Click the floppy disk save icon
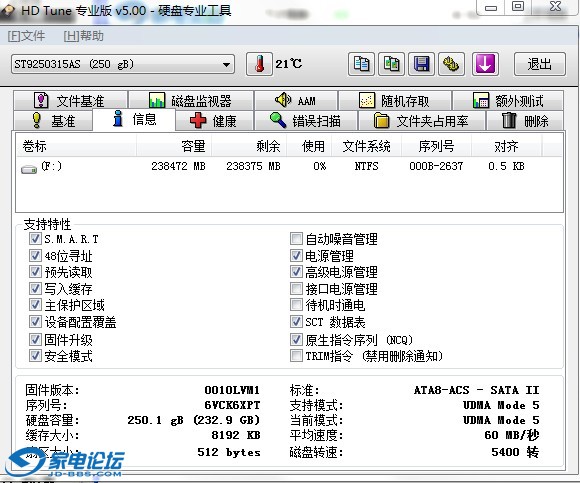The height and width of the screenshot is (483, 580). 421,64
